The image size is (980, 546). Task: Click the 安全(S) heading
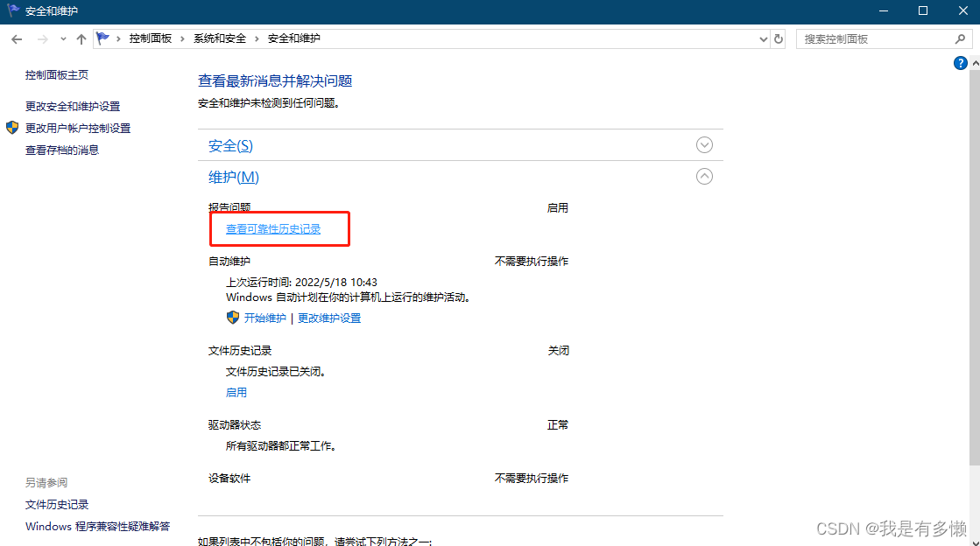pyautogui.click(x=230, y=145)
